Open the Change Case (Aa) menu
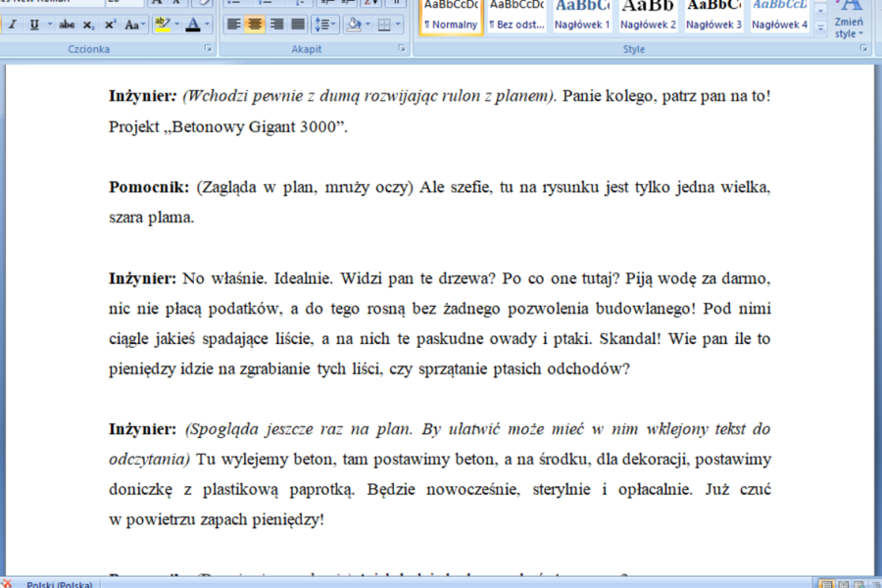The image size is (882, 588). [135, 24]
